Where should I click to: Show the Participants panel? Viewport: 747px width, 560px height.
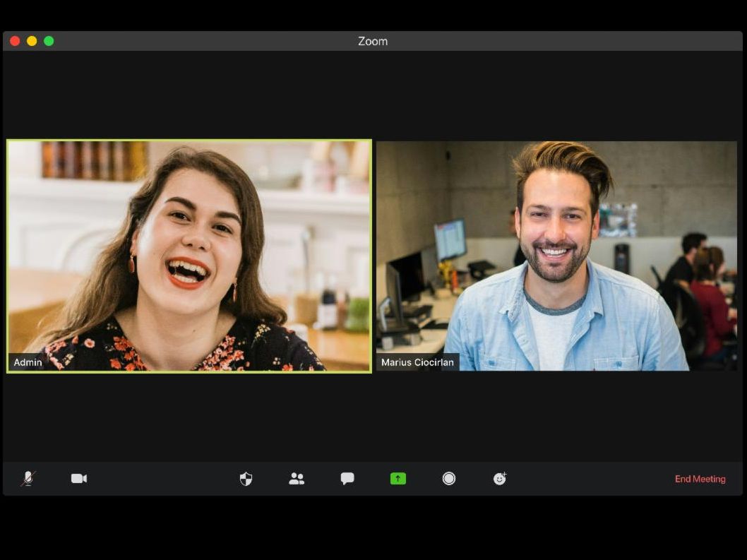pyautogui.click(x=297, y=479)
